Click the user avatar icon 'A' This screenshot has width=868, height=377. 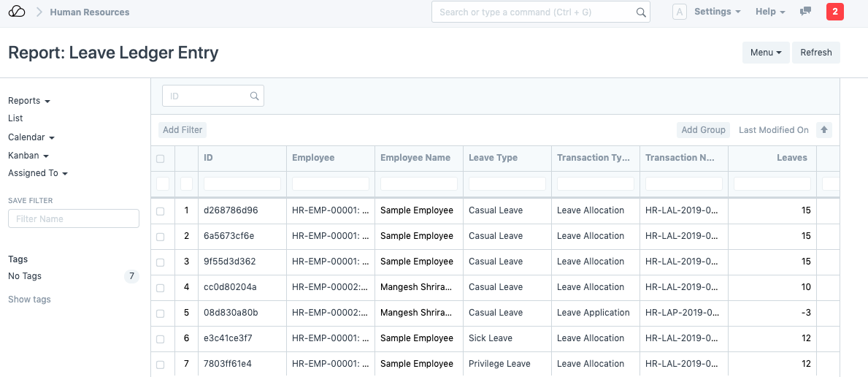(x=679, y=12)
